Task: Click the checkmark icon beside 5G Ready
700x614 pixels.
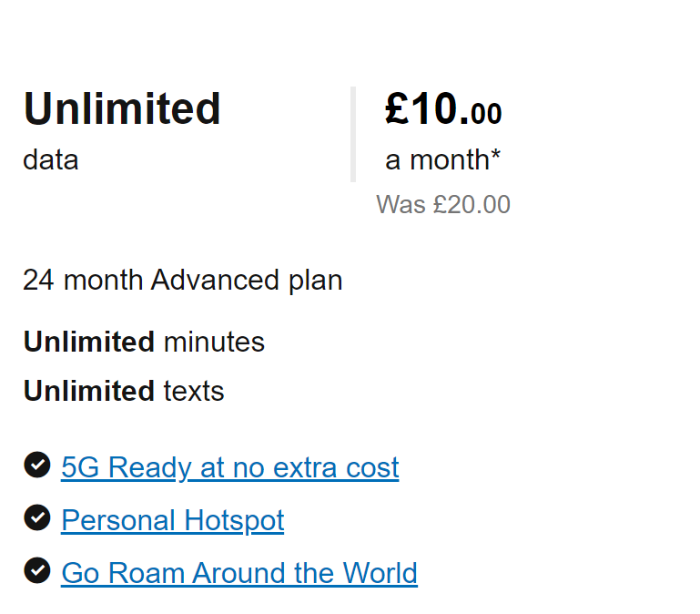Action: (x=37, y=465)
